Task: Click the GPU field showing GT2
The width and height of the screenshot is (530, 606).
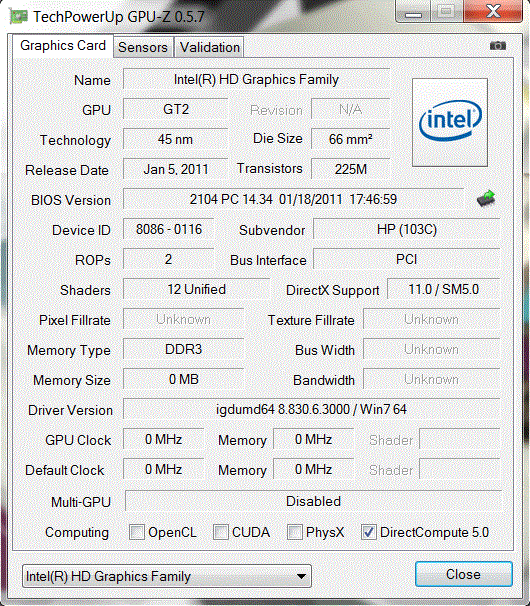Action: (176, 109)
